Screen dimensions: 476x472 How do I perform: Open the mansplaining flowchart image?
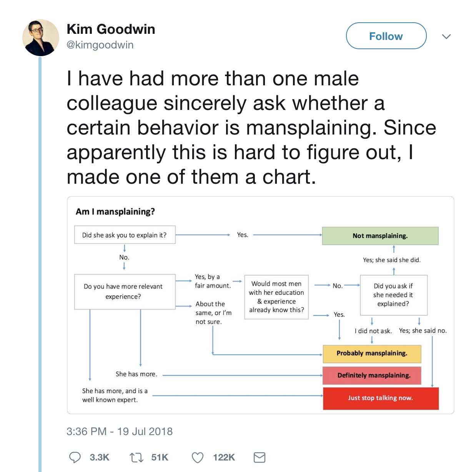pos(261,305)
